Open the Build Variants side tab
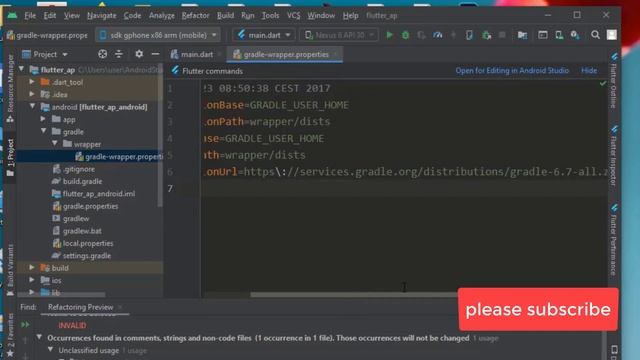640x360 pixels. click(10, 269)
